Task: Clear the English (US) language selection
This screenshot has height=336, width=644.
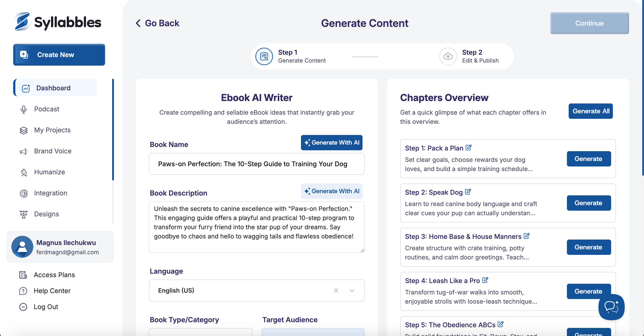Action: (336, 290)
